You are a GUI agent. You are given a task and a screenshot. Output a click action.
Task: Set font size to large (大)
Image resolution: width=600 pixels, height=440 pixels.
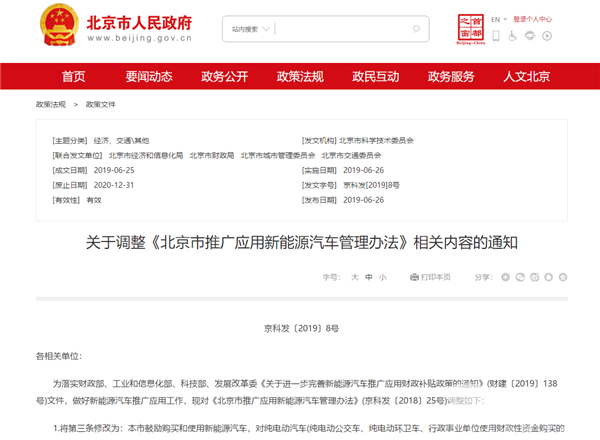pos(354,276)
